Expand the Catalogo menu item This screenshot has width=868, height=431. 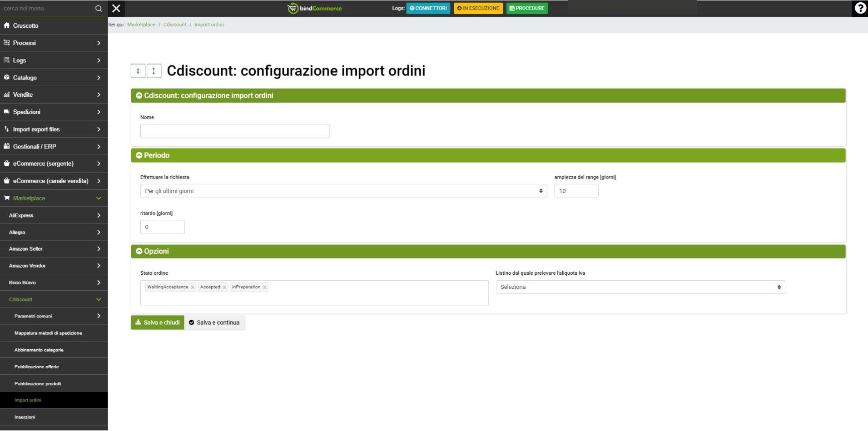[54, 78]
